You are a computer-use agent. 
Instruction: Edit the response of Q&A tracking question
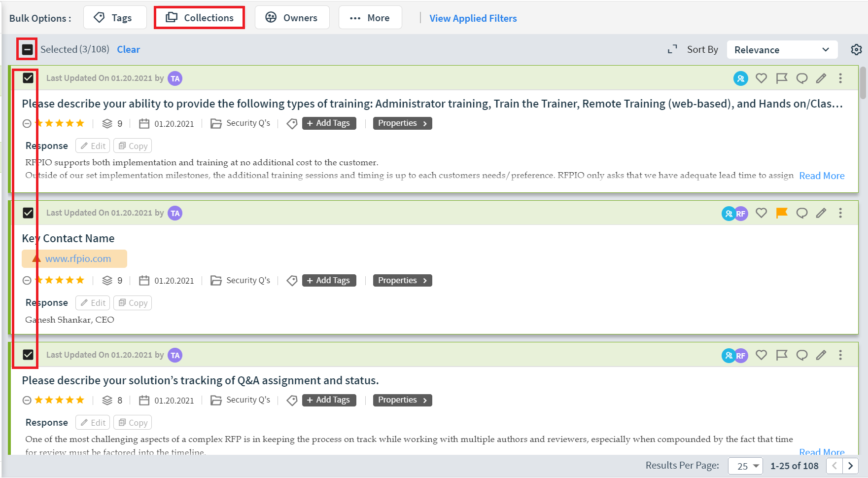(93, 423)
